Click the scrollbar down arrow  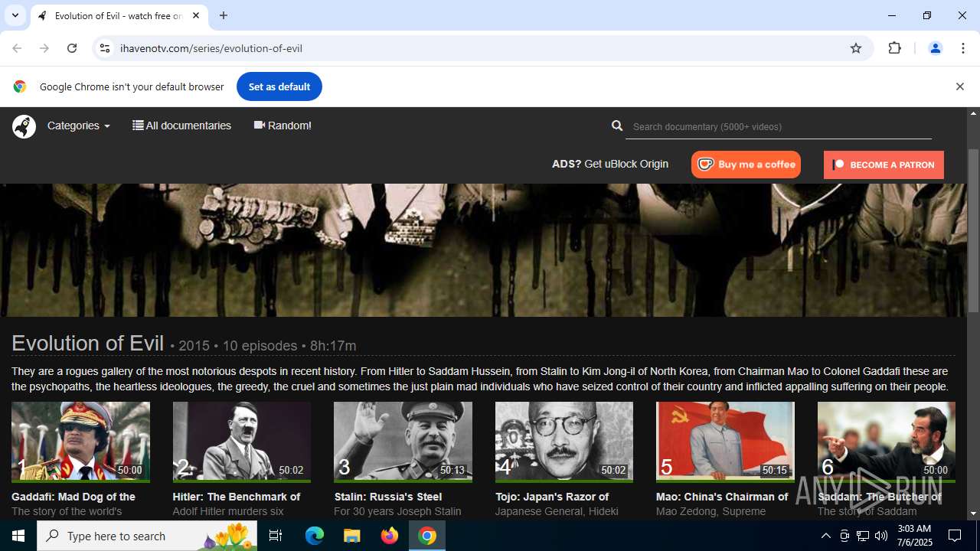coord(973,514)
